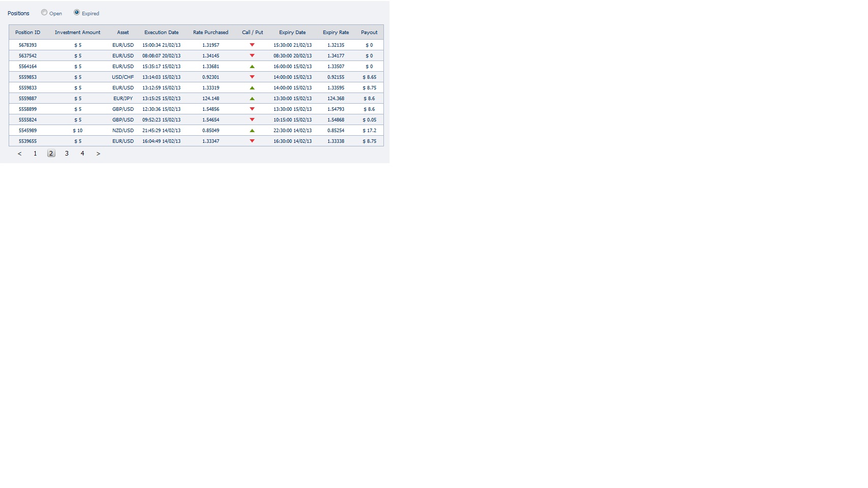Click execution date 08:08:07 20/02/13
868x488 pixels.
pyautogui.click(x=161, y=56)
